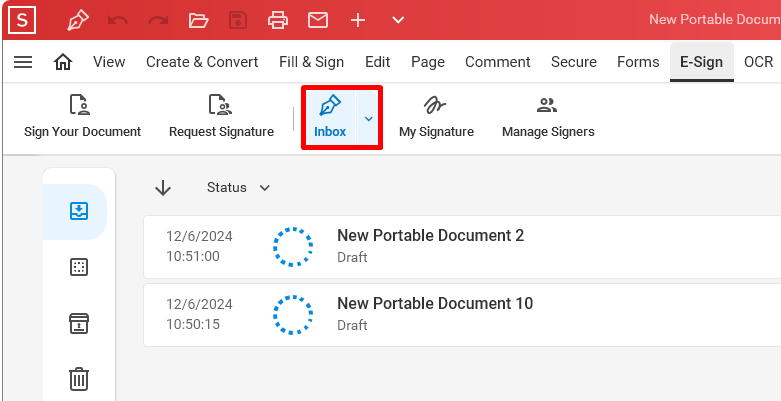Click Request Signature button

221,118
